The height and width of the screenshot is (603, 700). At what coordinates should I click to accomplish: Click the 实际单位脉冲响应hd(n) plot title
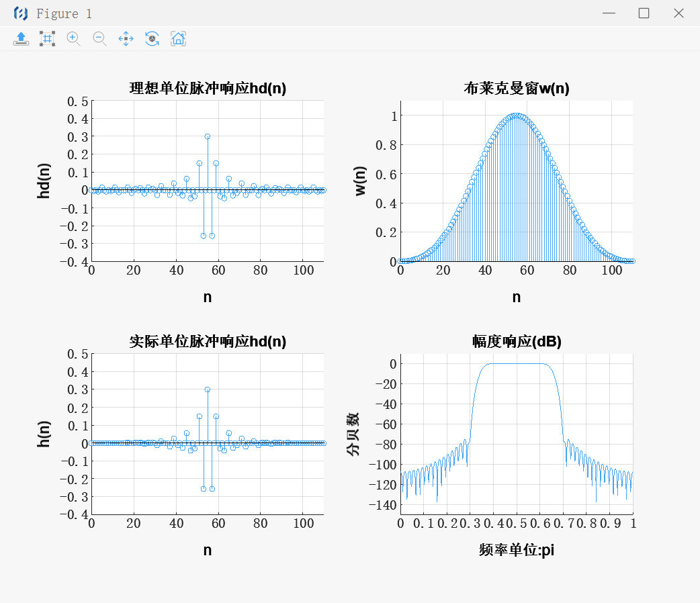point(208,341)
